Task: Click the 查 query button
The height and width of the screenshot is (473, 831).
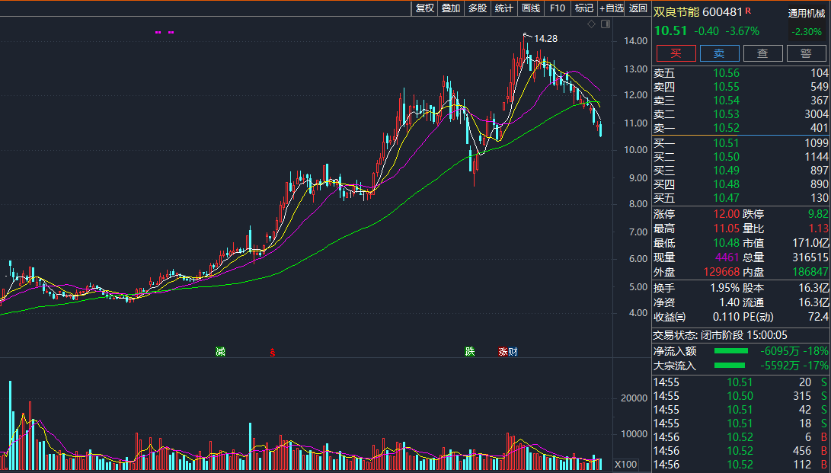Action: [763, 54]
